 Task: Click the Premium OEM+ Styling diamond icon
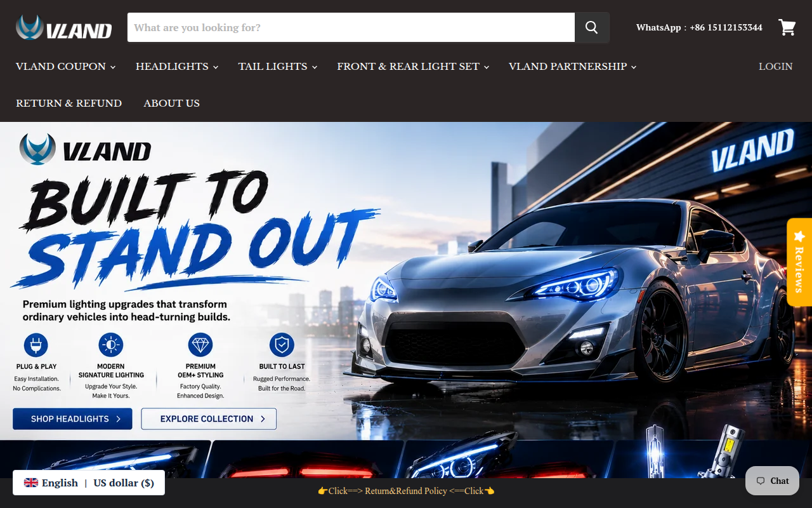point(200,345)
